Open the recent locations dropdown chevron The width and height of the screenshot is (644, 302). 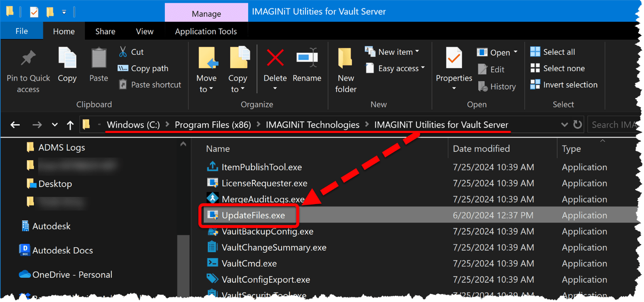point(55,125)
